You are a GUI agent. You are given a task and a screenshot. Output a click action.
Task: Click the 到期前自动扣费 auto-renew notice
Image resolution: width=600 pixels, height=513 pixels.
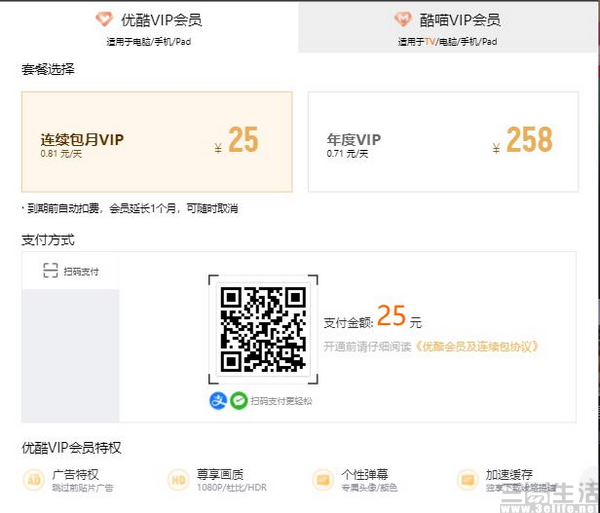click(130, 208)
